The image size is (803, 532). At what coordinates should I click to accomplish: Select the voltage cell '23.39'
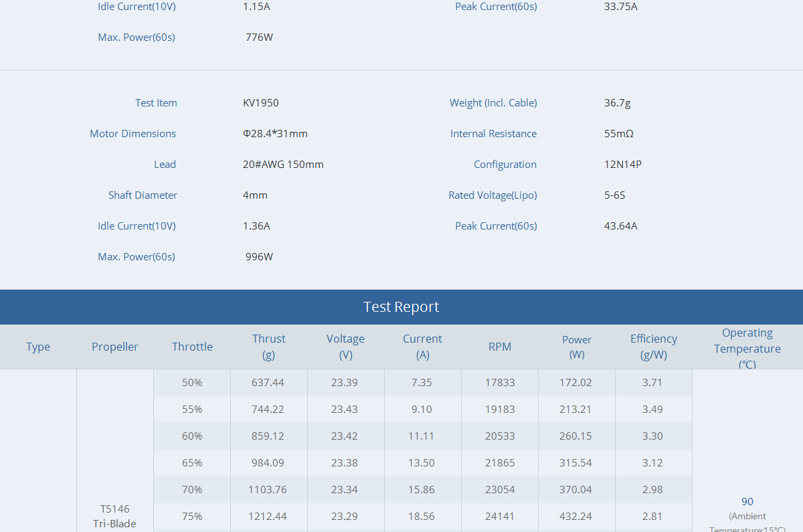point(346,383)
